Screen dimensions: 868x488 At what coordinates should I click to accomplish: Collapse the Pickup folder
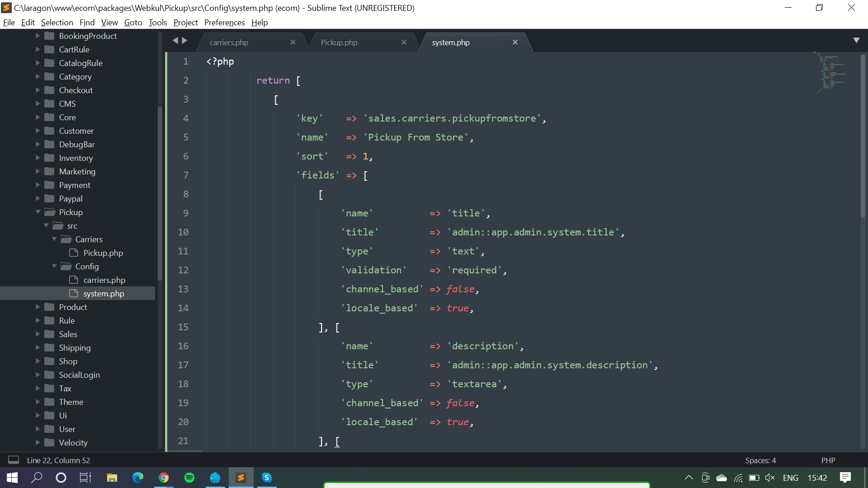(x=38, y=212)
